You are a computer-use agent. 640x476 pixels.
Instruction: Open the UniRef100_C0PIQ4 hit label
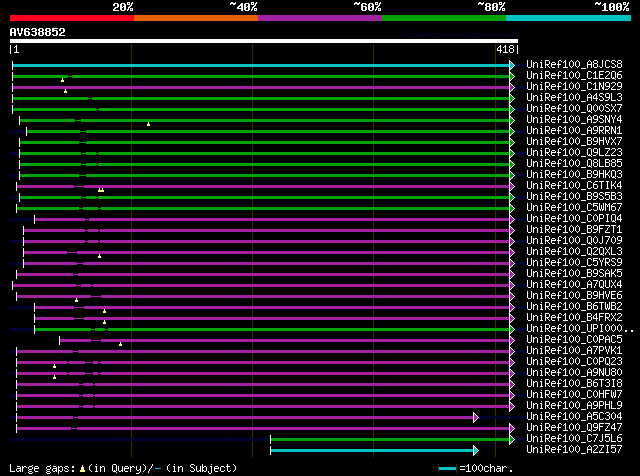pos(574,218)
